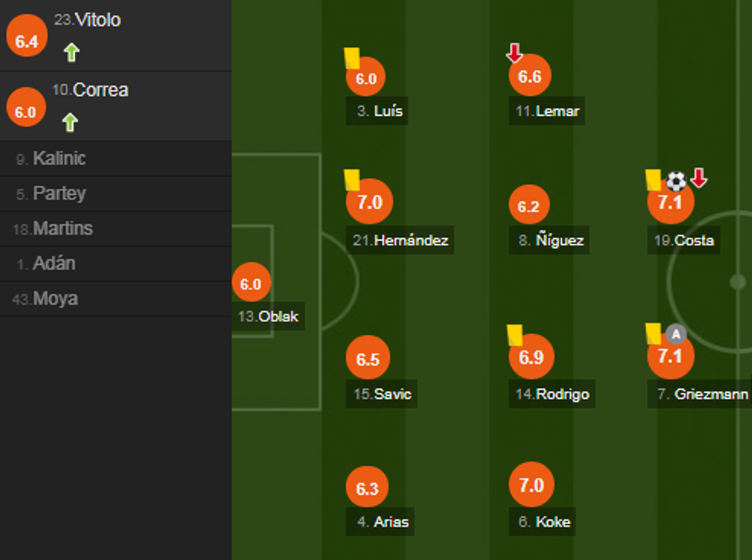The height and width of the screenshot is (560, 752).
Task: Click the red substitution arrow above Lemar
Action: coord(515,53)
